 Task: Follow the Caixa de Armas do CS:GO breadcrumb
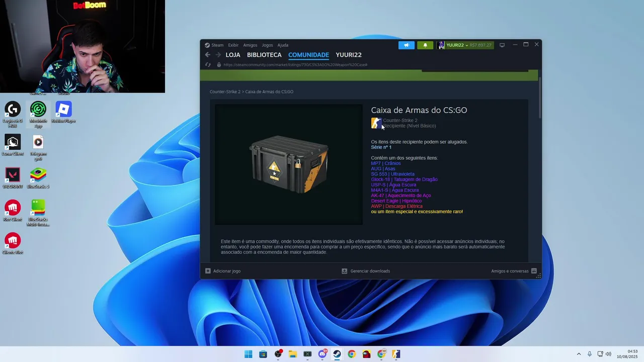[x=269, y=92]
